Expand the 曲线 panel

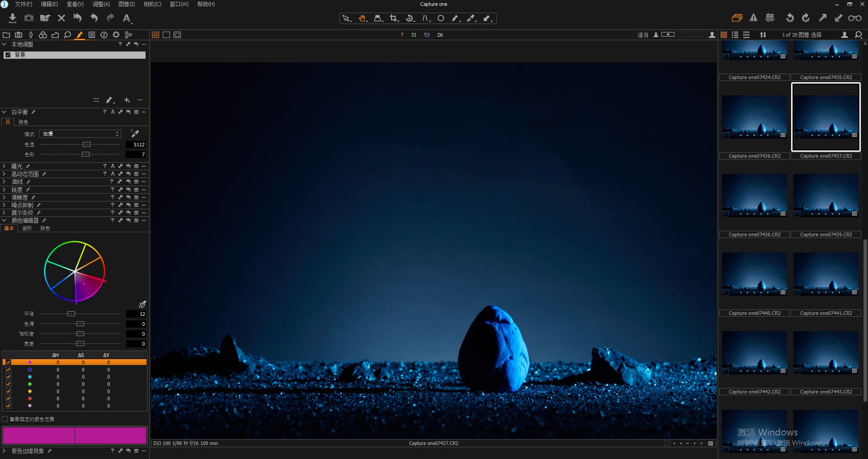[x=4, y=182]
